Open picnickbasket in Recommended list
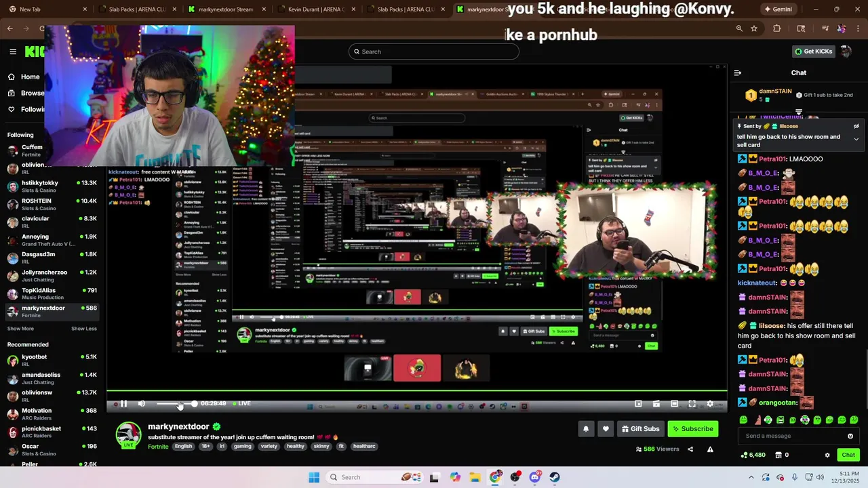 tap(51, 432)
